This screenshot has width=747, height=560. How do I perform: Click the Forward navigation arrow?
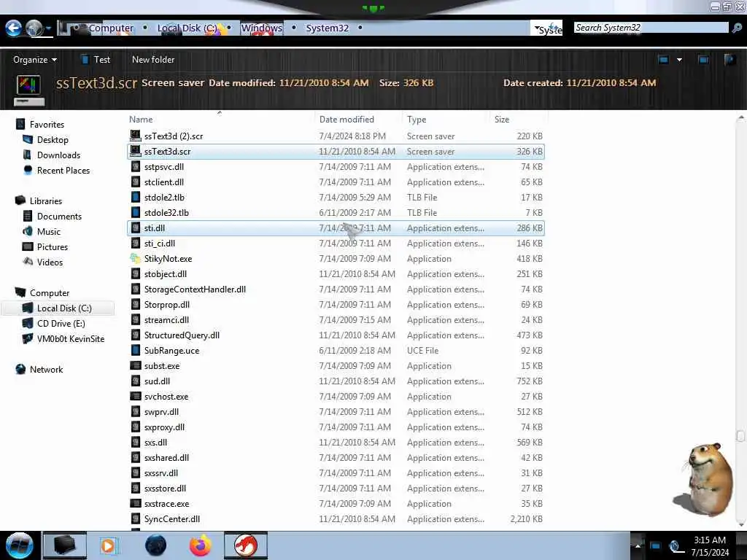point(34,28)
